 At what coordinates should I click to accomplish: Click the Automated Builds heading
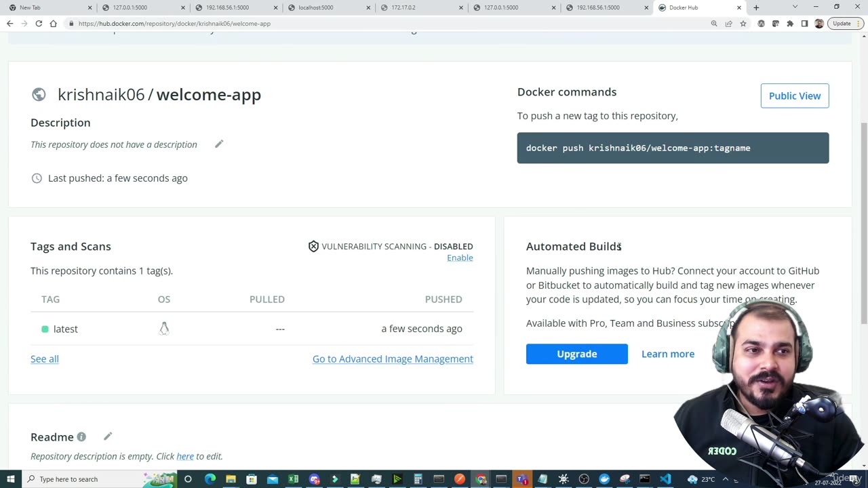click(574, 246)
